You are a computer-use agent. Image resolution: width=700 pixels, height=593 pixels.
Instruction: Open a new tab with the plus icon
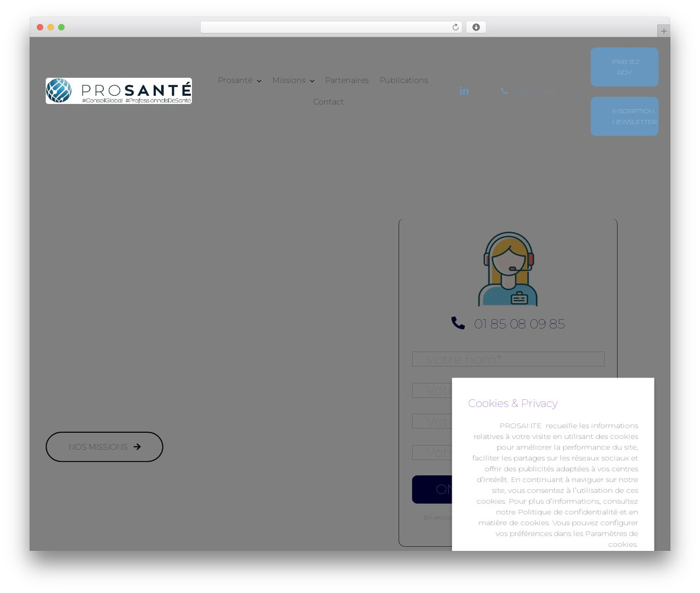click(663, 31)
